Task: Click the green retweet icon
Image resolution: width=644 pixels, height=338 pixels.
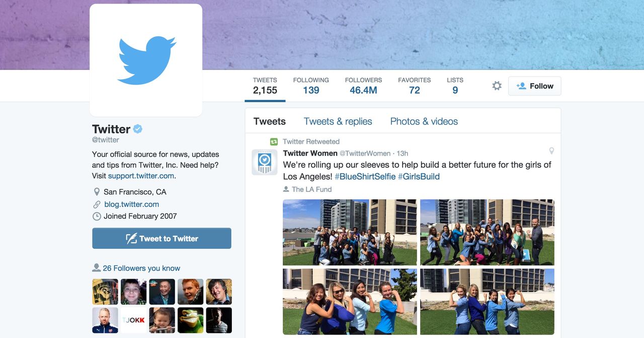Action: tap(274, 142)
